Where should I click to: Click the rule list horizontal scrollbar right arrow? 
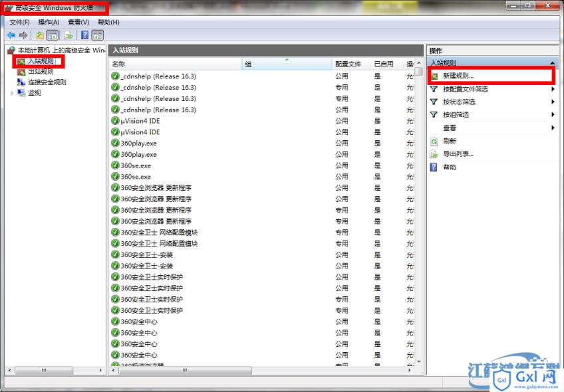click(410, 370)
